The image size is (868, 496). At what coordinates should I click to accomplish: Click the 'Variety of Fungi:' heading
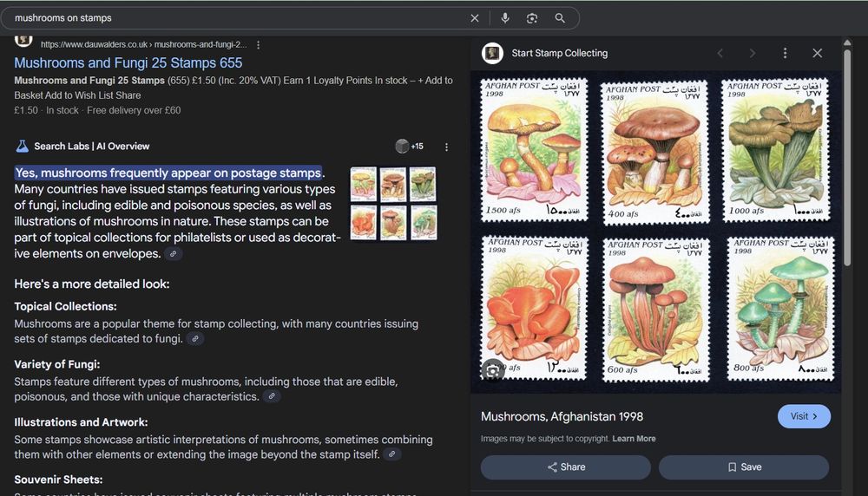click(x=57, y=364)
